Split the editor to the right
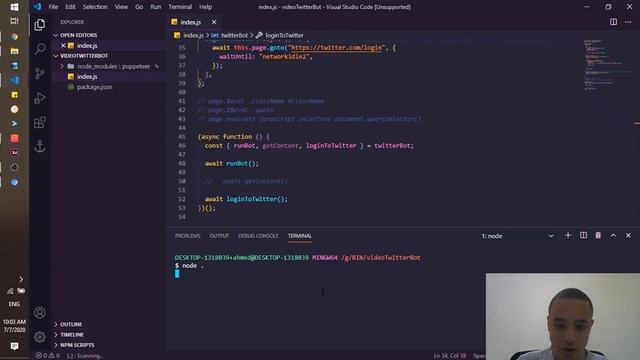640x360 pixels. pyautogui.click(x=613, y=22)
